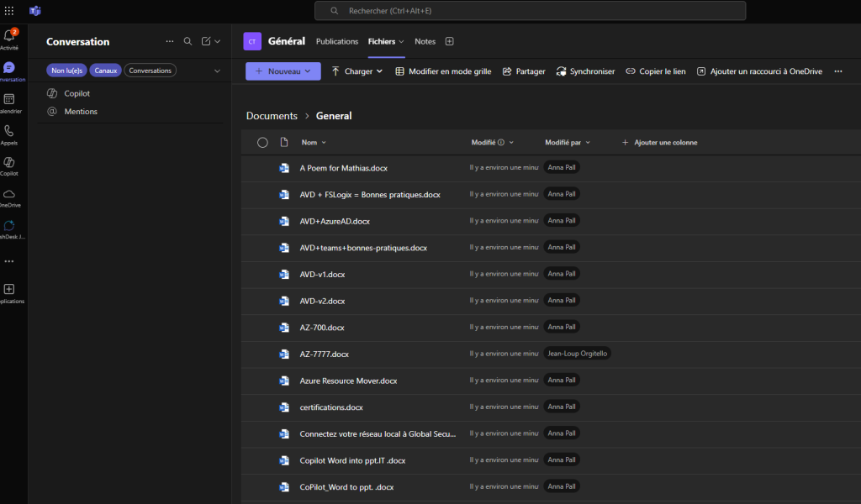Click the Rechercher search box
Screen dimensions: 861x504
pyautogui.click(x=530, y=10)
